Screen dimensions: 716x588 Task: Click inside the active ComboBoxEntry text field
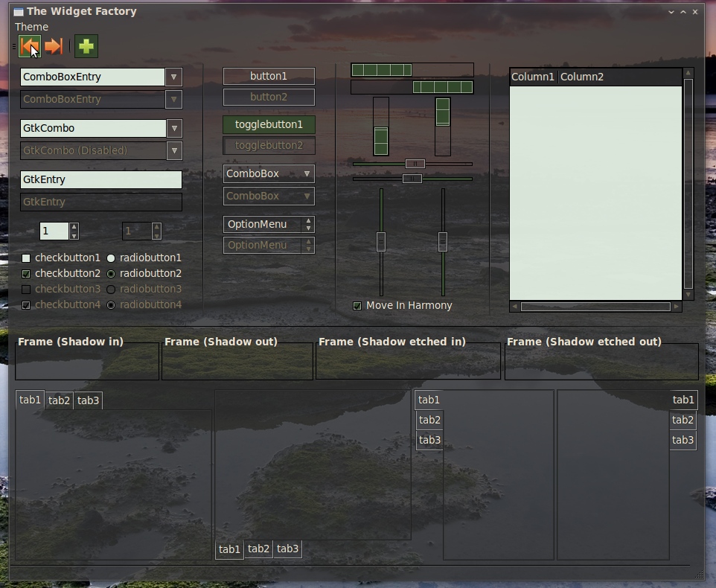pyautogui.click(x=93, y=77)
